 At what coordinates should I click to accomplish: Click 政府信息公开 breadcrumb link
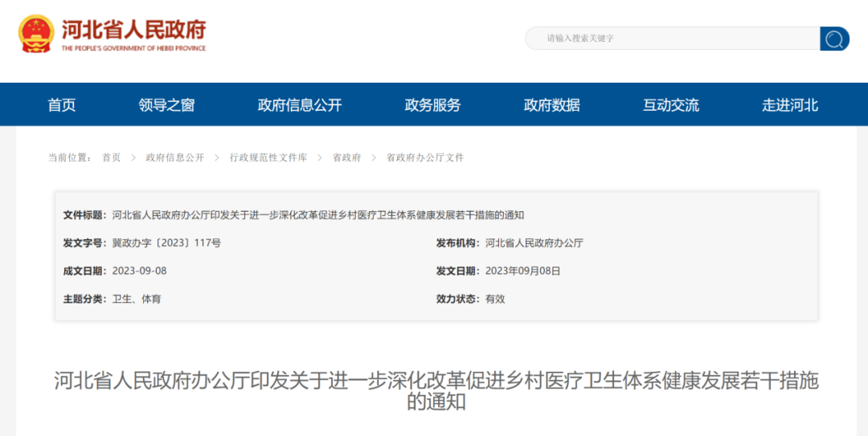point(175,157)
